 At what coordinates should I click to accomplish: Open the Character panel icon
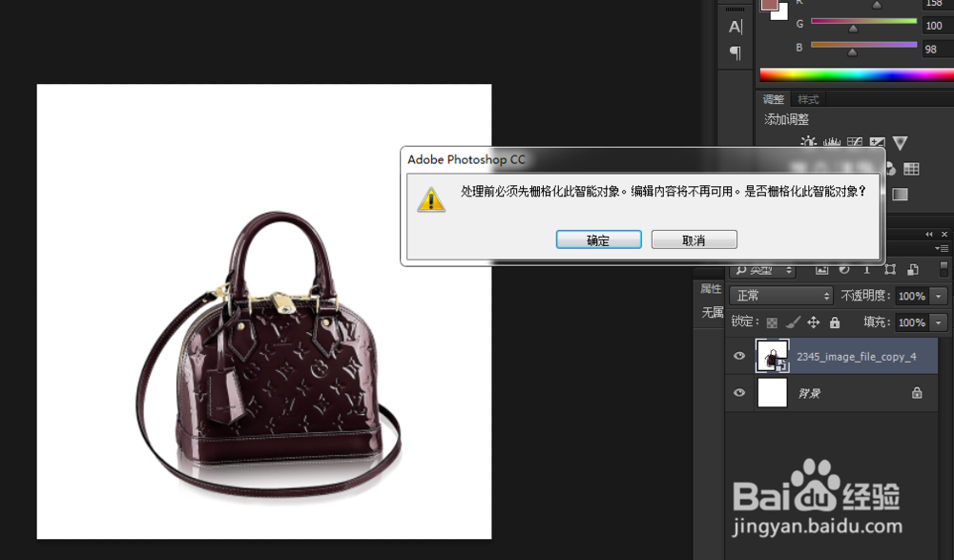pos(735,27)
